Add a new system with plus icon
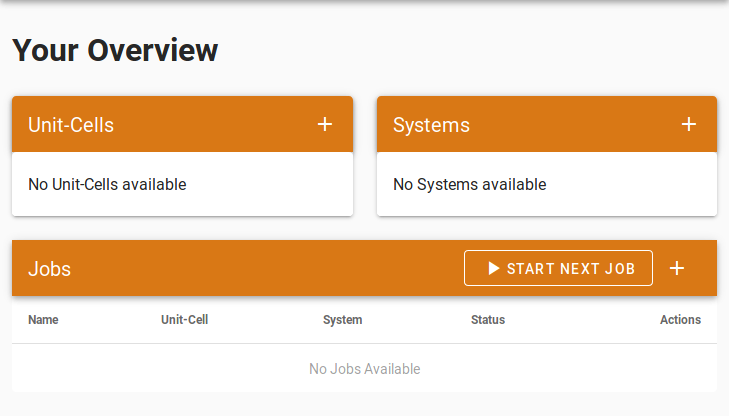The image size is (729, 416). click(689, 125)
